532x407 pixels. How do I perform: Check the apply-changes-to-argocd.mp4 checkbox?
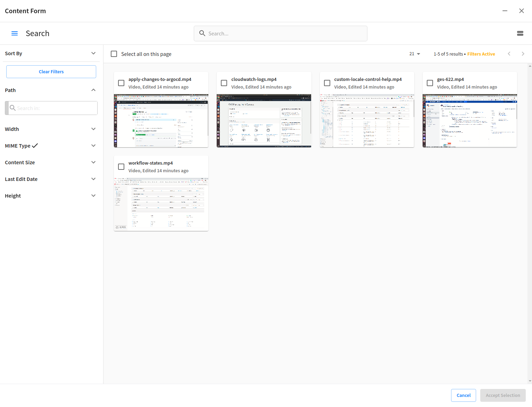[121, 83]
